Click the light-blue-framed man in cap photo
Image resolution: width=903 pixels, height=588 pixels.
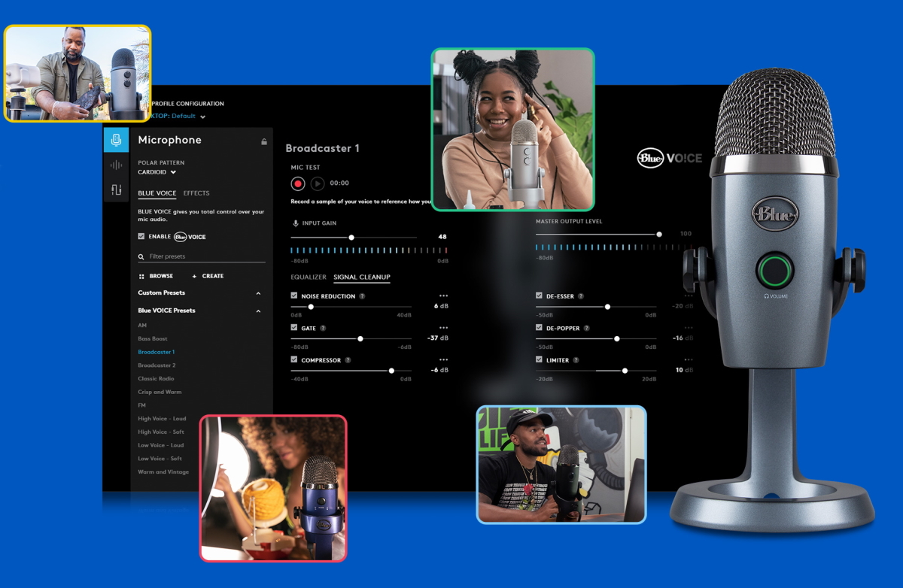[x=561, y=465]
